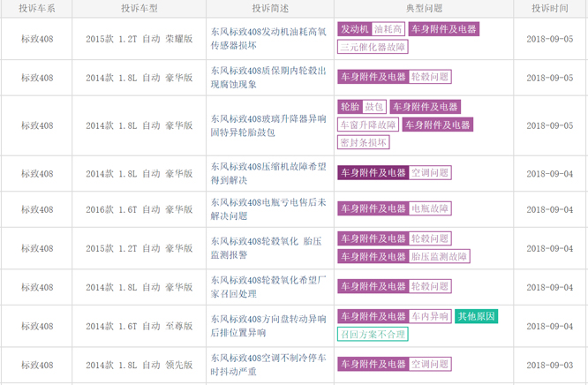Image resolution: width=588 pixels, height=385 pixels.
Task: Select model cell 2015款 1.2T 自动 荣耀版
Action: point(139,39)
